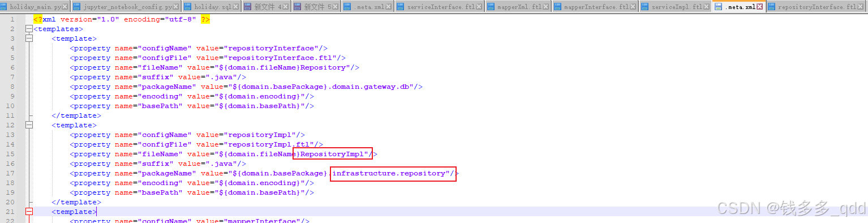The width and height of the screenshot is (868, 223).
Task: Click the "domain.gateway.db" package text on line 8
Action: [x=373, y=87]
